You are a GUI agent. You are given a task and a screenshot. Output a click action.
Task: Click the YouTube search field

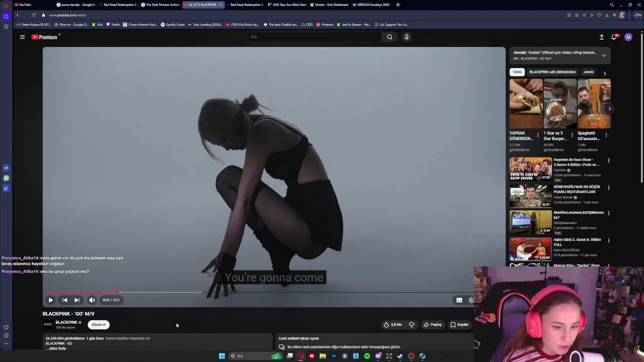click(314, 37)
